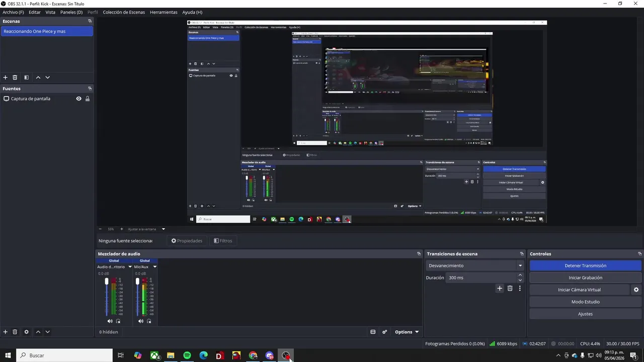Adjust the desktop audio volume fader
The image size is (644, 362).
click(106, 282)
